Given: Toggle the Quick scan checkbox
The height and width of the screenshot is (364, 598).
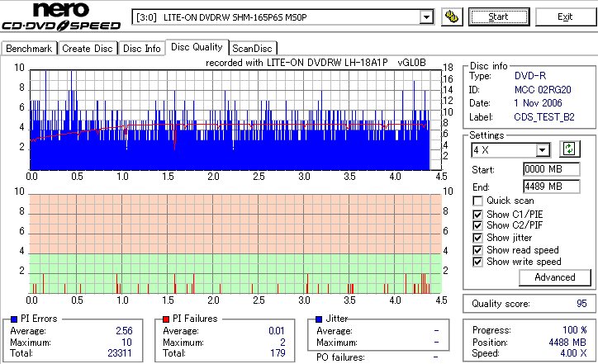Looking at the screenshot, I should [x=477, y=201].
